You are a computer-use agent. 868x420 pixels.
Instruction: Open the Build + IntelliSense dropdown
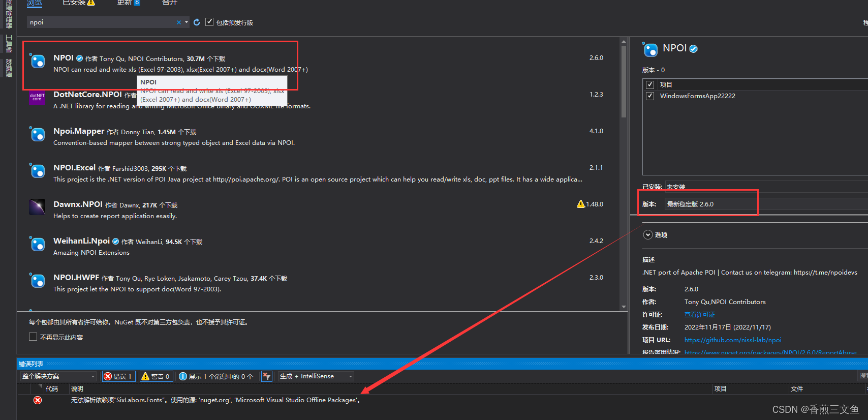tap(316, 376)
